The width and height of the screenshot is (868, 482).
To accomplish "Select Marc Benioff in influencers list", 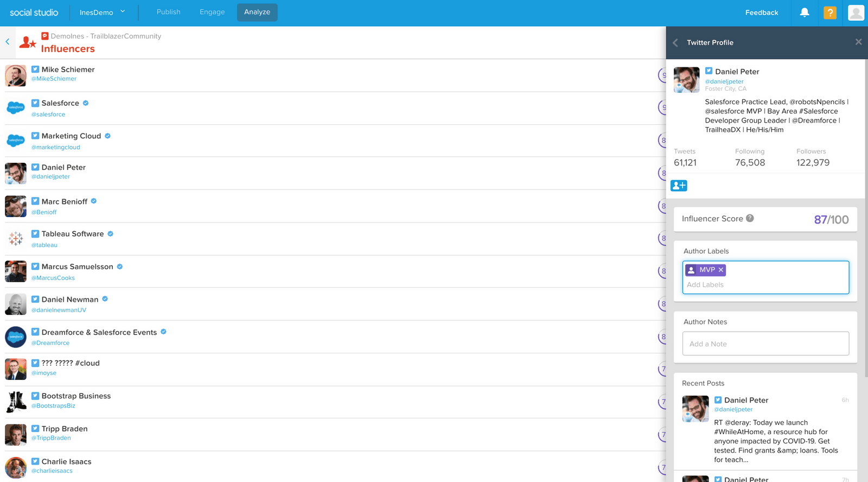I will (65, 201).
